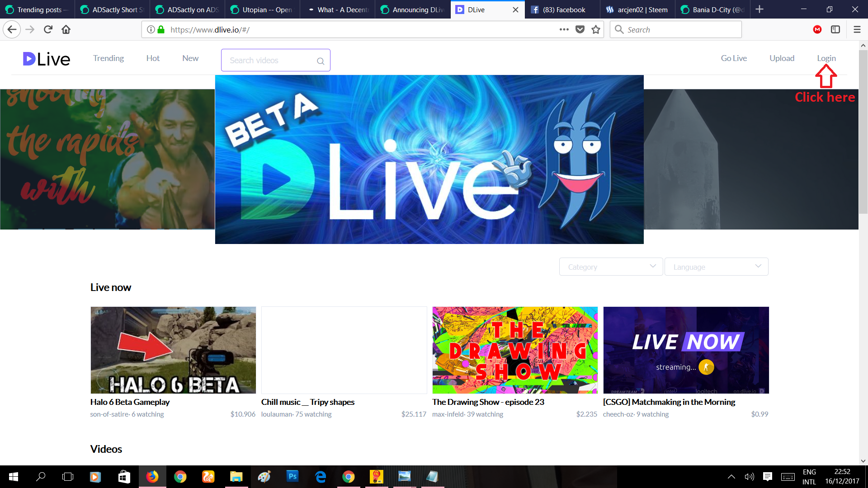Open the Halo 6 Beta thumbnail
868x488 pixels.
pos(173,350)
